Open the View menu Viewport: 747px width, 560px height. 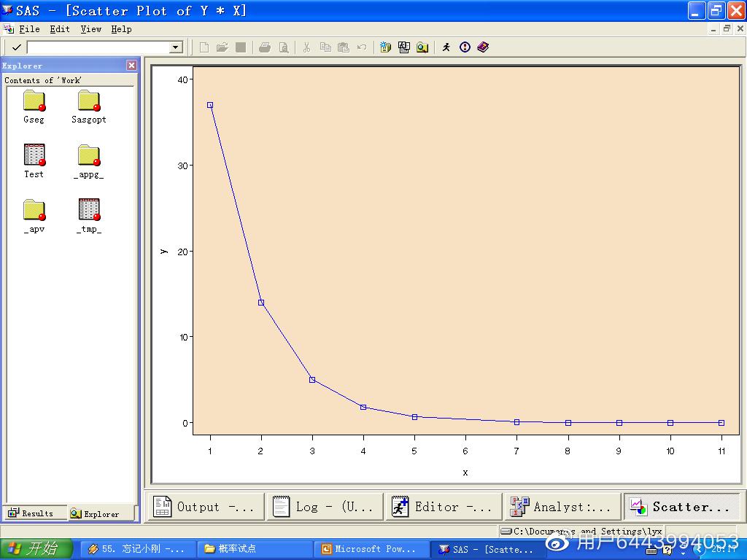pos(91,29)
